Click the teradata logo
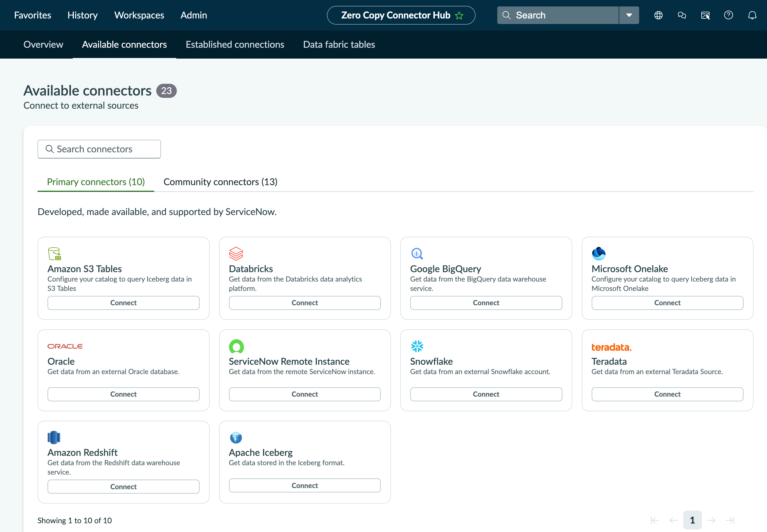 [x=611, y=347]
